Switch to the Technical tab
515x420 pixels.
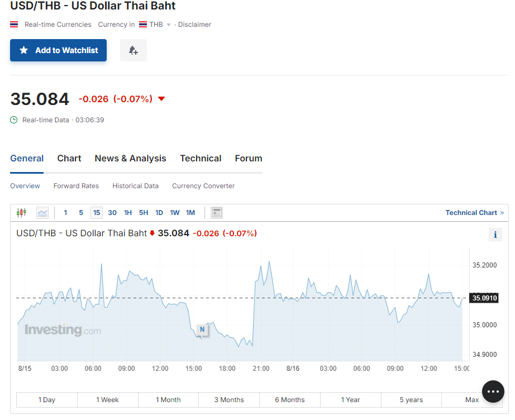pos(201,159)
